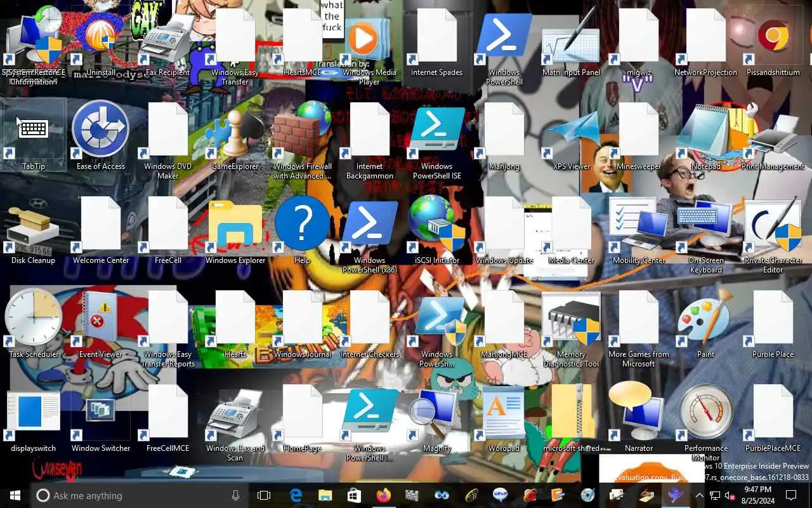Open the Media Center shortcut

point(571,231)
